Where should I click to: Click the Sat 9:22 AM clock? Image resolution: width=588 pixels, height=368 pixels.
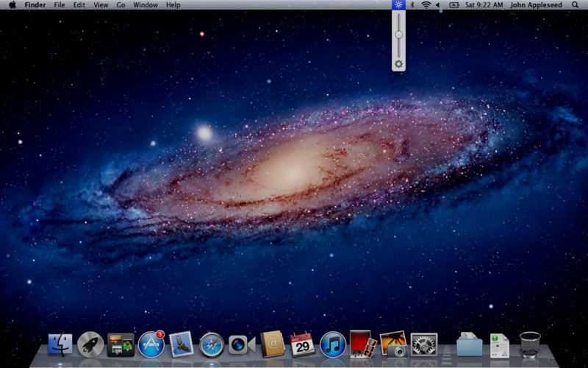(483, 4)
